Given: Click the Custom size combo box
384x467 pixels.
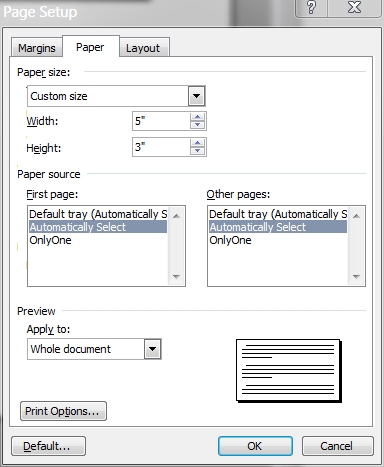Looking at the screenshot, I should pos(116,96).
